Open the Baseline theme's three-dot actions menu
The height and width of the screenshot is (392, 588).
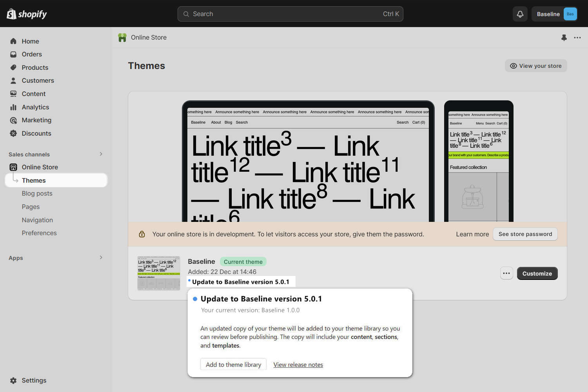click(506, 273)
